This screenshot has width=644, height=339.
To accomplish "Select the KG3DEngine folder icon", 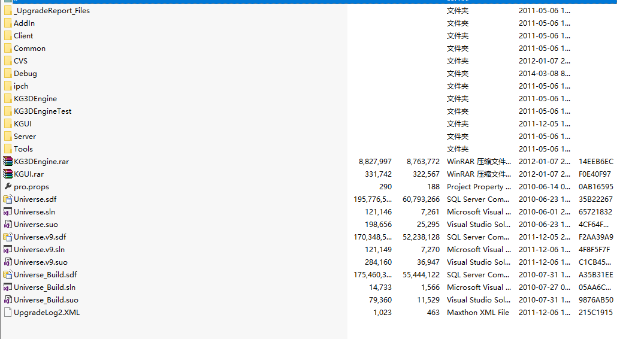I will pos(8,99).
